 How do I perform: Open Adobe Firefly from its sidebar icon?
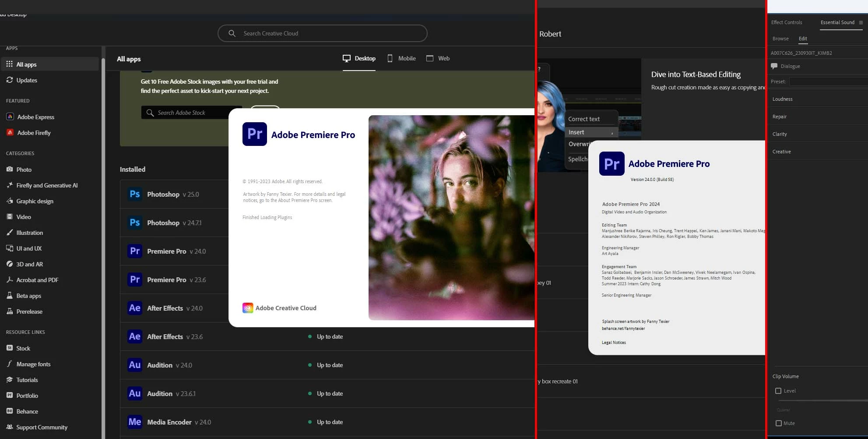pyautogui.click(x=10, y=132)
